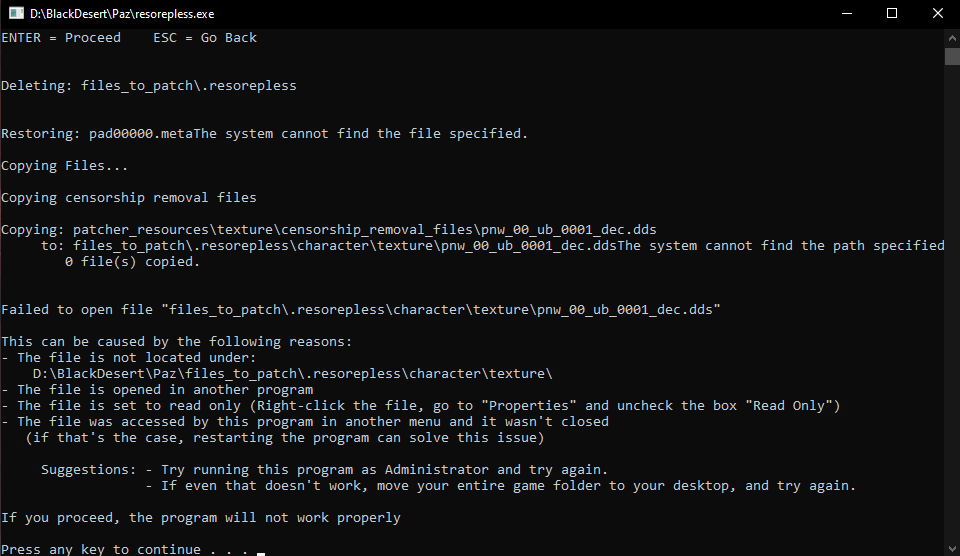Image resolution: width=960 pixels, height=556 pixels.
Task: Click the window title path text
Action: 122,14
